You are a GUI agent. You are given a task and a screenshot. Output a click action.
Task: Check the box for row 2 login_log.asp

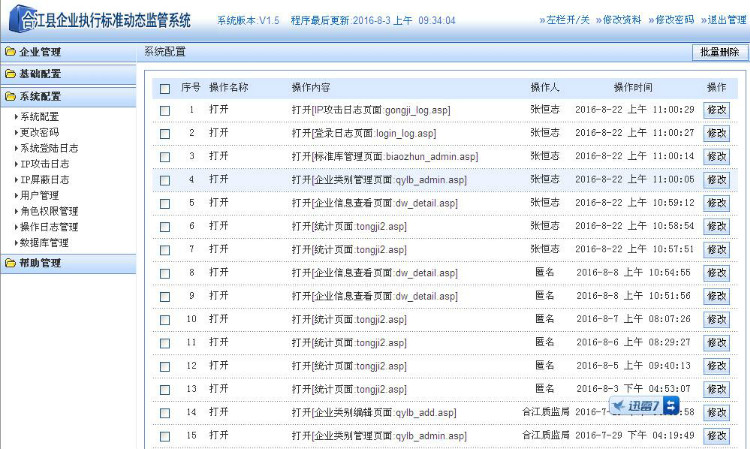point(165,134)
